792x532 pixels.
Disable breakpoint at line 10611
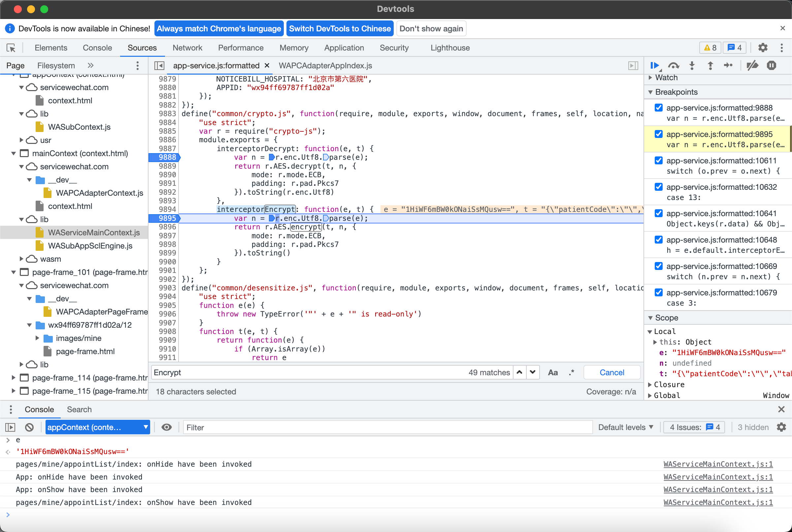click(x=658, y=160)
